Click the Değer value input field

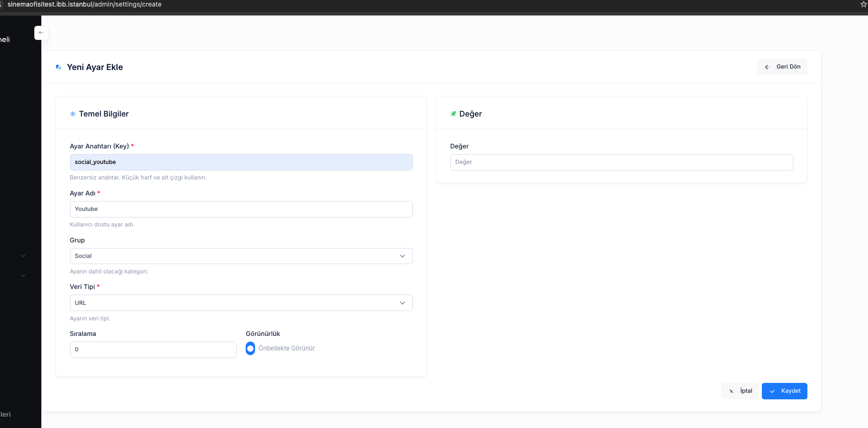(x=622, y=162)
